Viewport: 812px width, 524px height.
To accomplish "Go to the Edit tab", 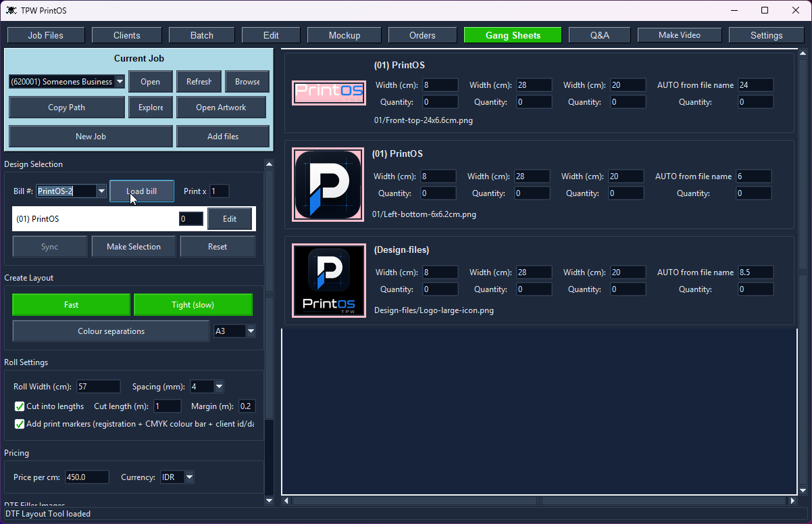I will 271,35.
